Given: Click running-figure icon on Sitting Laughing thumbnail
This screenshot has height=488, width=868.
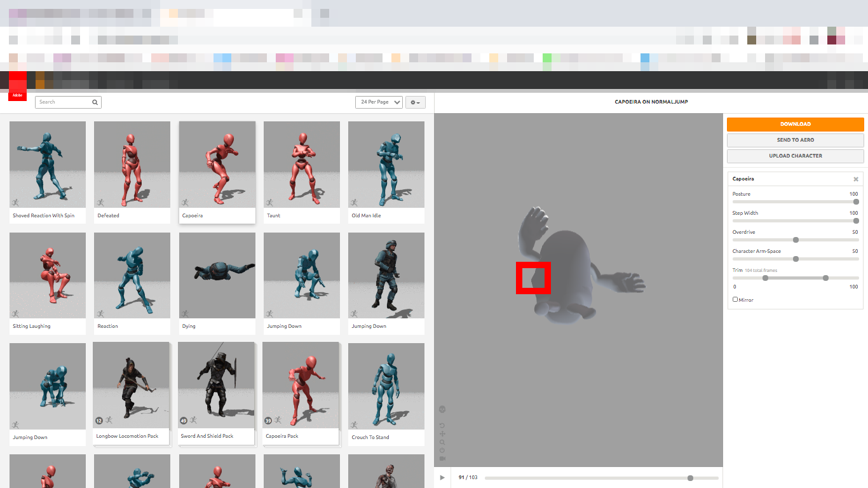Looking at the screenshot, I should (x=16, y=313).
